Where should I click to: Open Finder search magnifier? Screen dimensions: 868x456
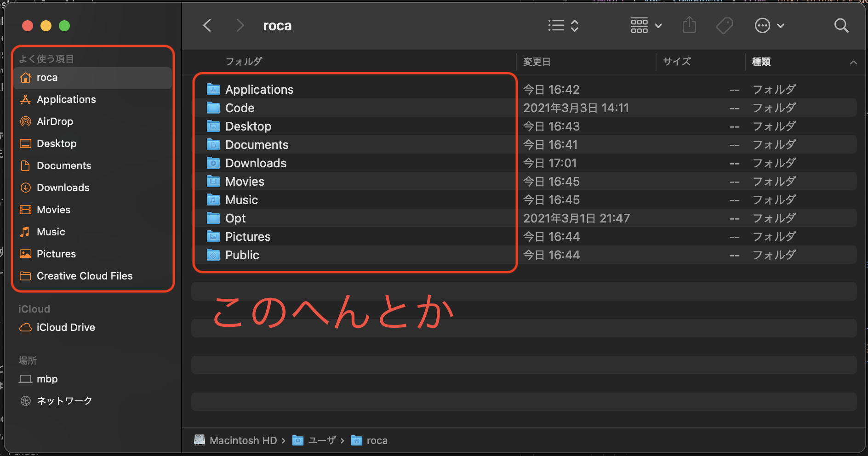pos(841,26)
